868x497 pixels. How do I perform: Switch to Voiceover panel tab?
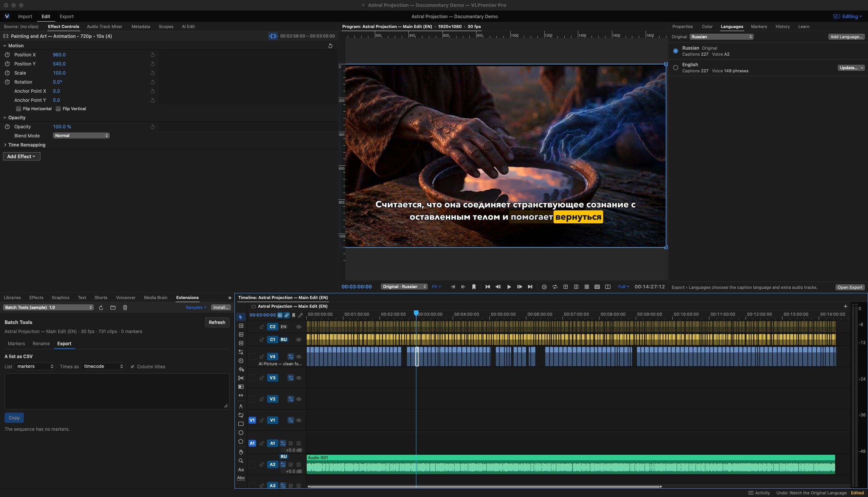click(x=126, y=298)
